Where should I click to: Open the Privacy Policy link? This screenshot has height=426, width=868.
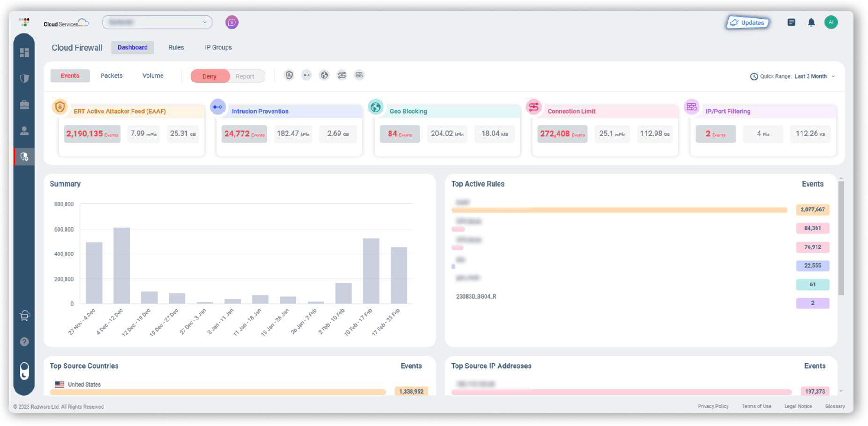pyautogui.click(x=713, y=406)
